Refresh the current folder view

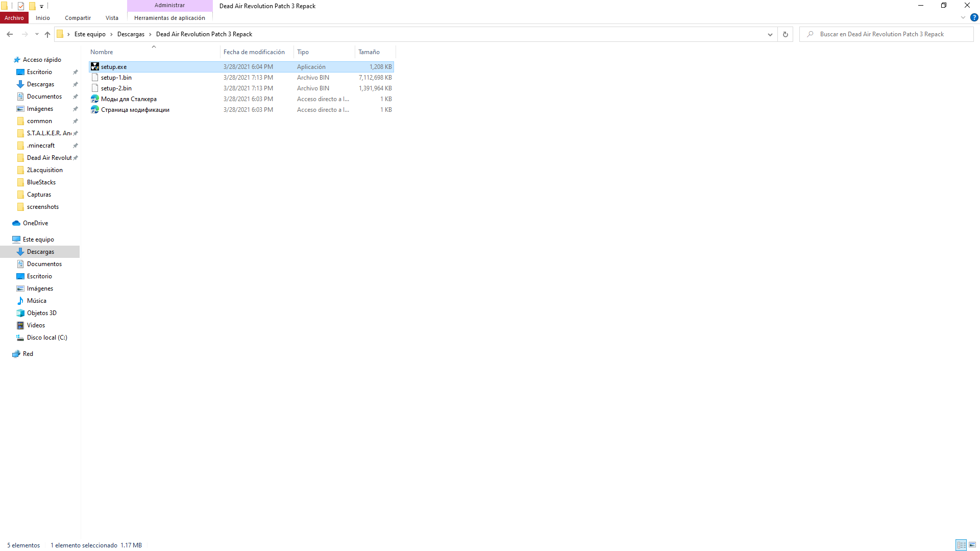point(786,34)
